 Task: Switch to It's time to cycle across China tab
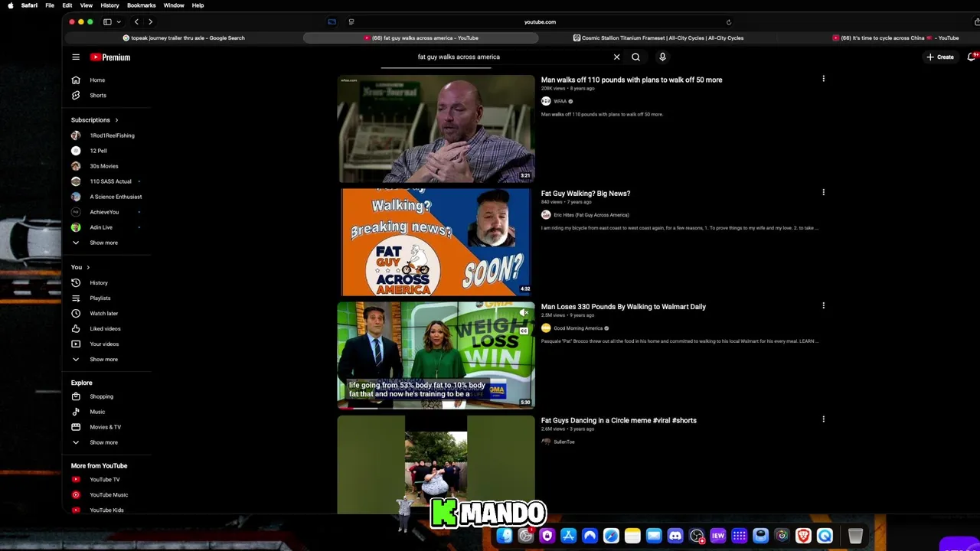[896, 37]
